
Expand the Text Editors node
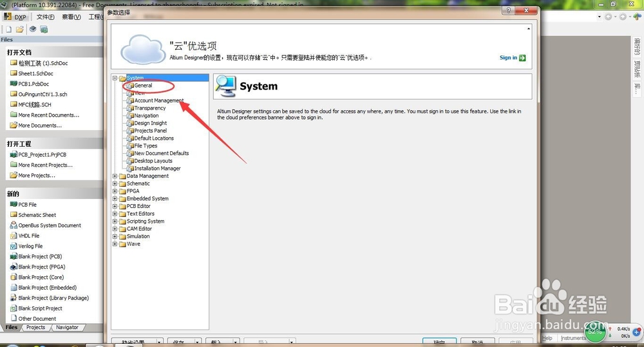115,214
